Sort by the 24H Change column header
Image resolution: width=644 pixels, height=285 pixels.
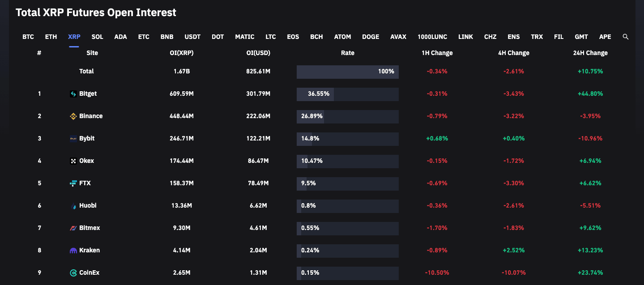pyautogui.click(x=590, y=53)
